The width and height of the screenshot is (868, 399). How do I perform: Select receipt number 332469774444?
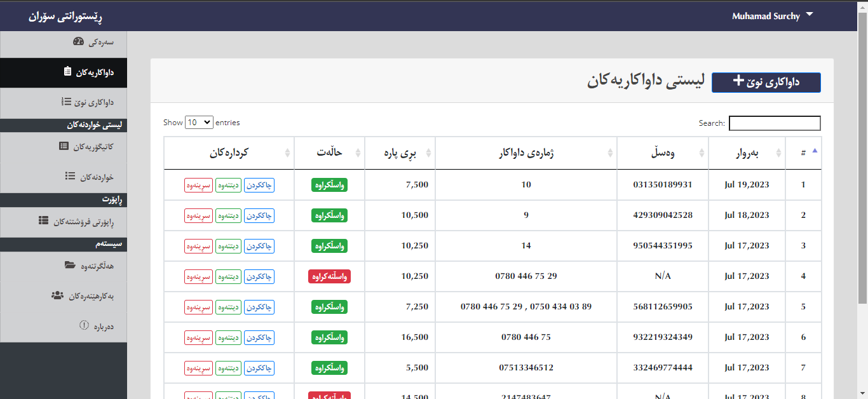[663, 368]
